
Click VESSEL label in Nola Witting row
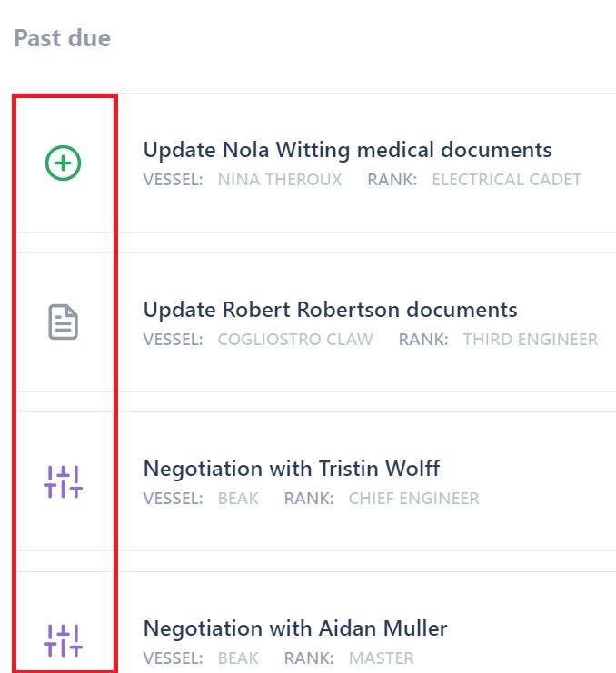tap(173, 180)
